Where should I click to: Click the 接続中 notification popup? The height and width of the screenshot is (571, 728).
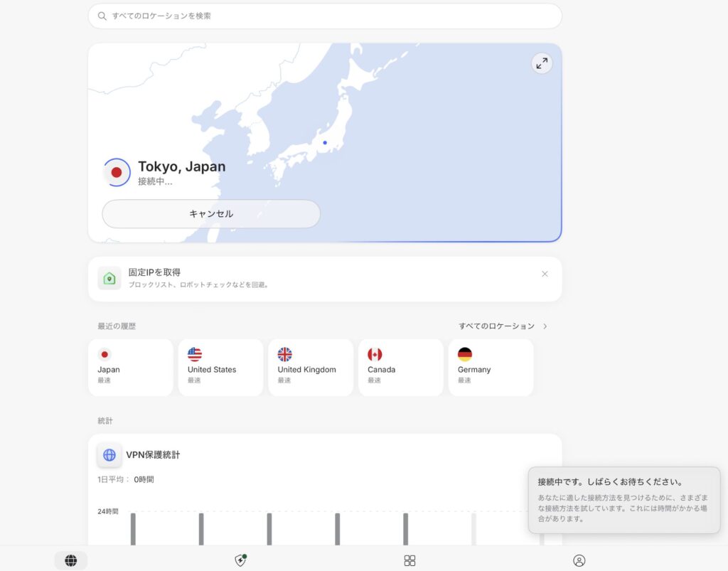(623, 500)
